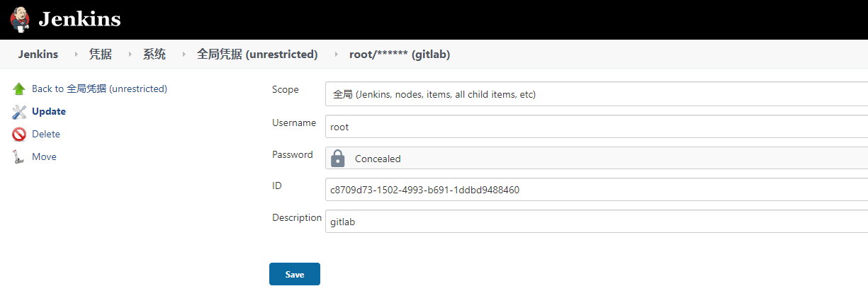The image size is (868, 308).
Task: Expand breadcrumb arrow after 全局凭据 (unrestricted)
Action: 336,55
